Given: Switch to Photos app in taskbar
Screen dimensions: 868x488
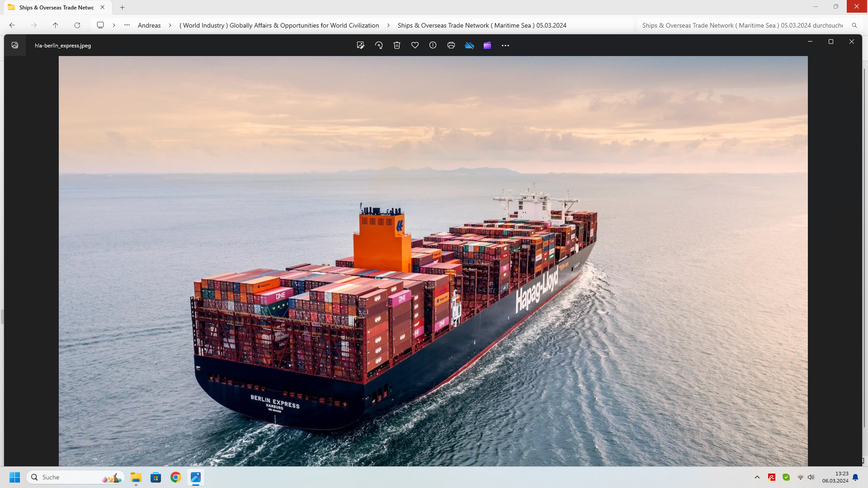Looking at the screenshot, I should click(x=196, y=477).
